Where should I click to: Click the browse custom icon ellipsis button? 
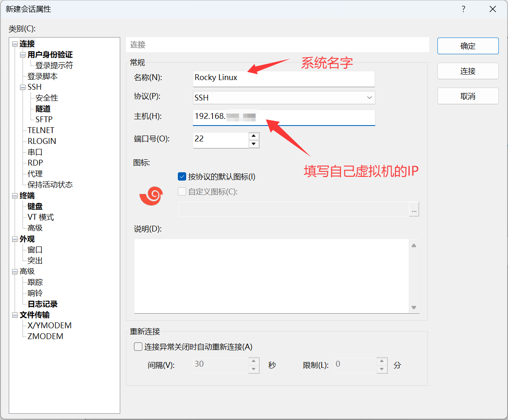[x=414, y=210]
